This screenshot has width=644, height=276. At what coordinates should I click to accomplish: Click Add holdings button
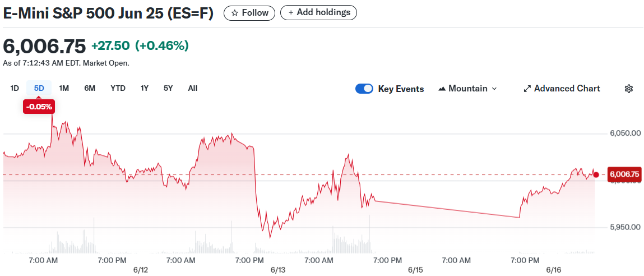[x=319, y=13]
